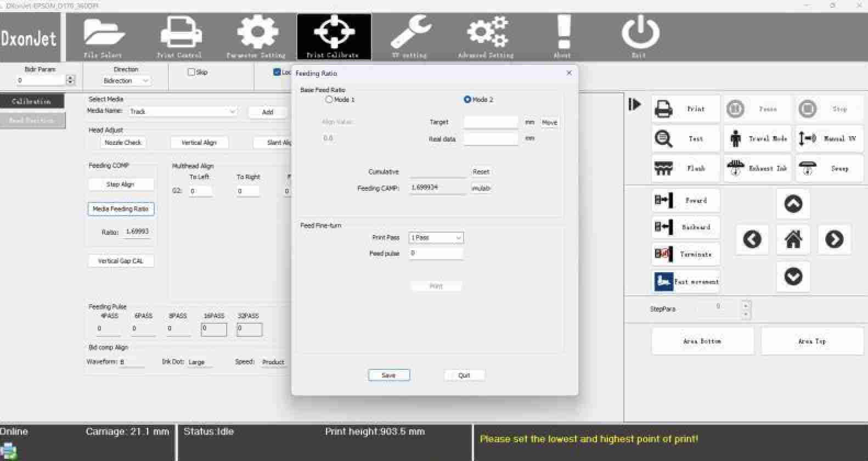The width and height of the screenshot is (868, 461).
Task: Click Save in Feeding Ratio dialog
Action: click(x=388, y=375)
